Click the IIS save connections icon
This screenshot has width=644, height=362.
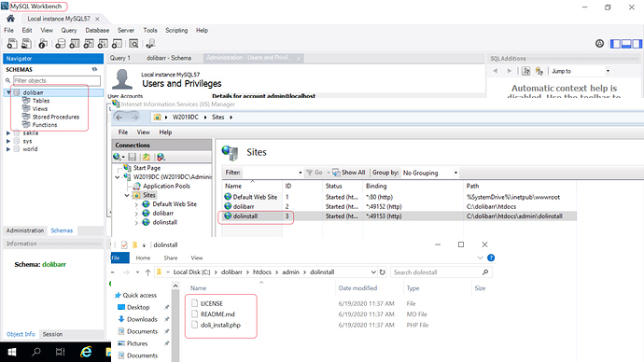(133, 157)
